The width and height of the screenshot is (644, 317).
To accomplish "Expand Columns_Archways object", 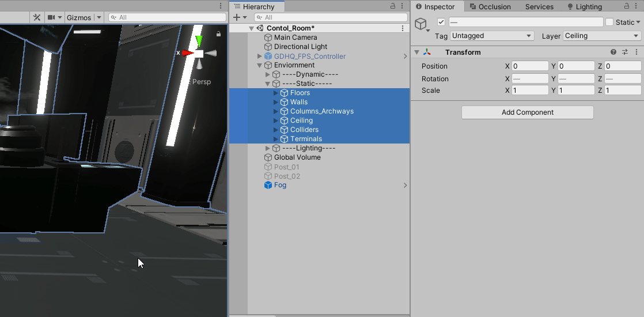I will pyautogui.click(x=276, y=111).
